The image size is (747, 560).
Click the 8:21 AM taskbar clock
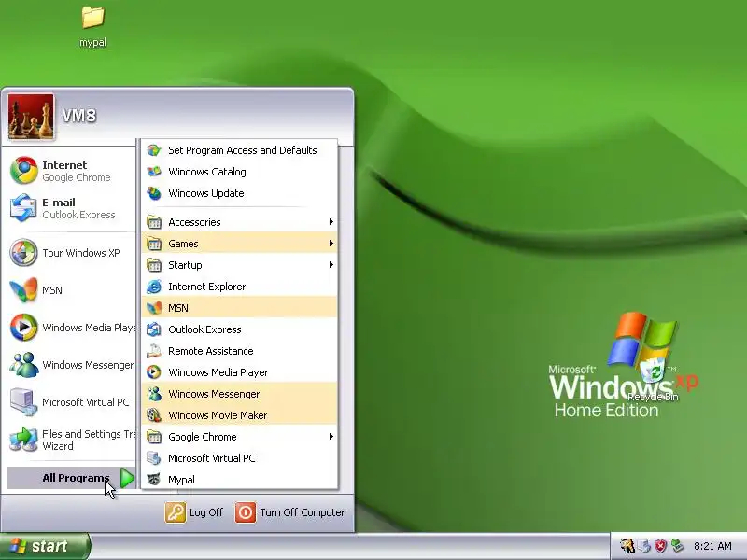tap(712, 546)
